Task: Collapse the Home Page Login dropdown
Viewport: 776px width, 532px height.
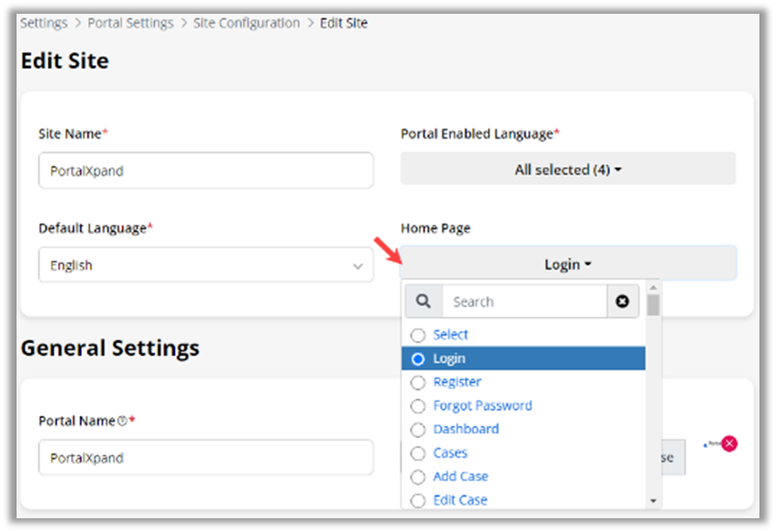Action: pyautogui.click(x=568, y=264)
